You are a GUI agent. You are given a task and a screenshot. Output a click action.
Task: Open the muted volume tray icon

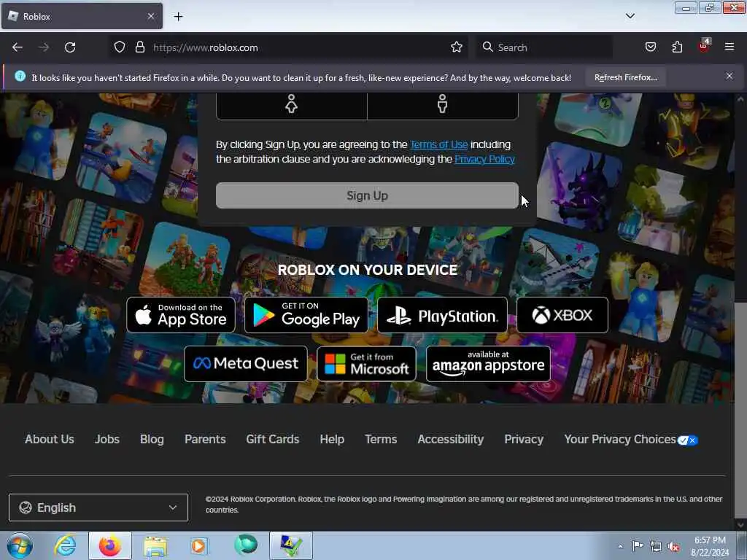pyautogui.click(x=674, y=547)
